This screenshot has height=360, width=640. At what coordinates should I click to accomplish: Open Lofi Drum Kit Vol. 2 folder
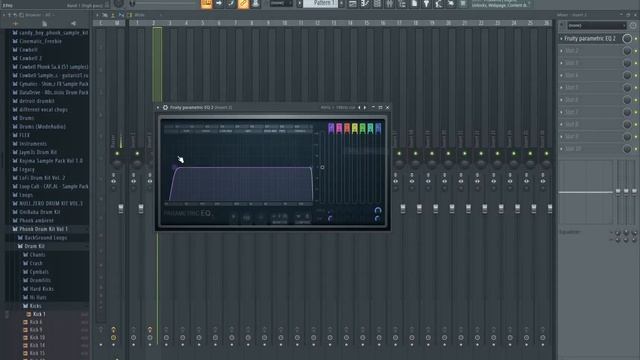[x=42, y=178]
